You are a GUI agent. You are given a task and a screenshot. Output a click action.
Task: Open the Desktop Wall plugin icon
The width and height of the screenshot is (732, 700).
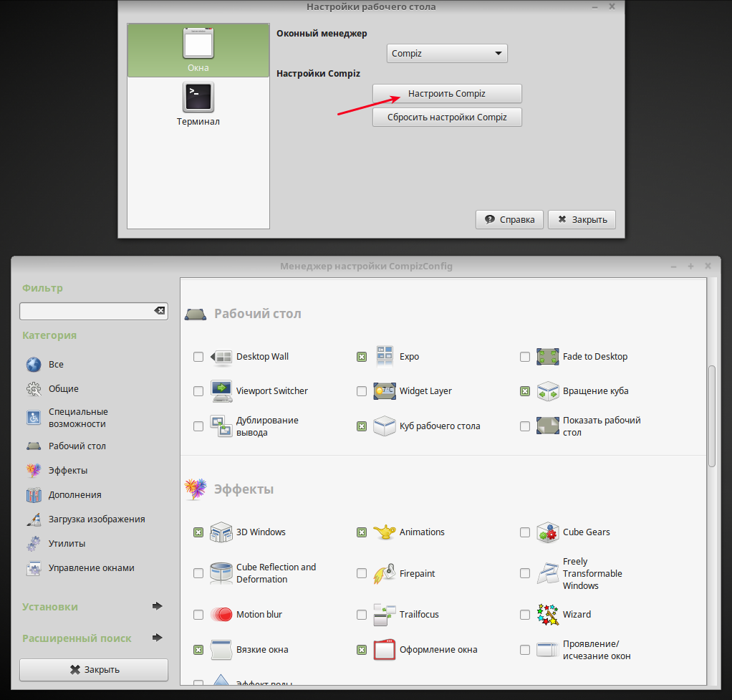(221, 357)
